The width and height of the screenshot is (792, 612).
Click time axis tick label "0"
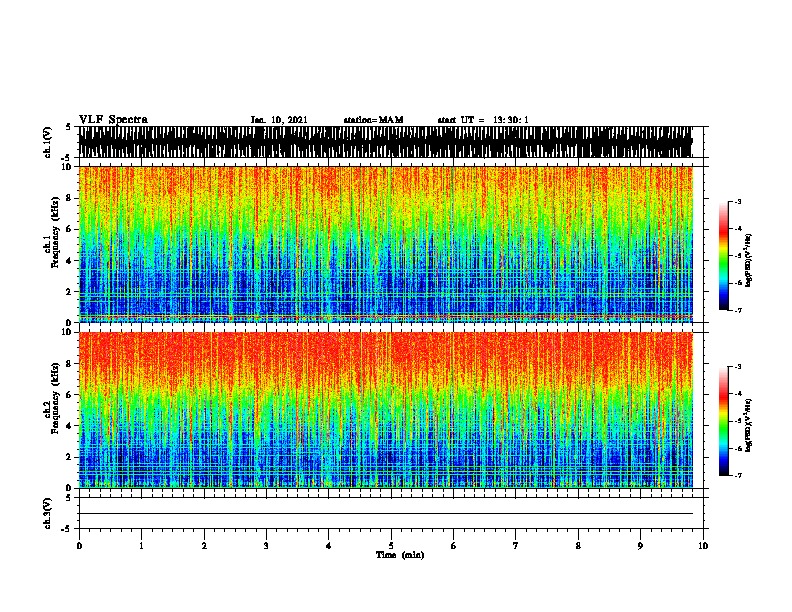click(x=79, y=546)
